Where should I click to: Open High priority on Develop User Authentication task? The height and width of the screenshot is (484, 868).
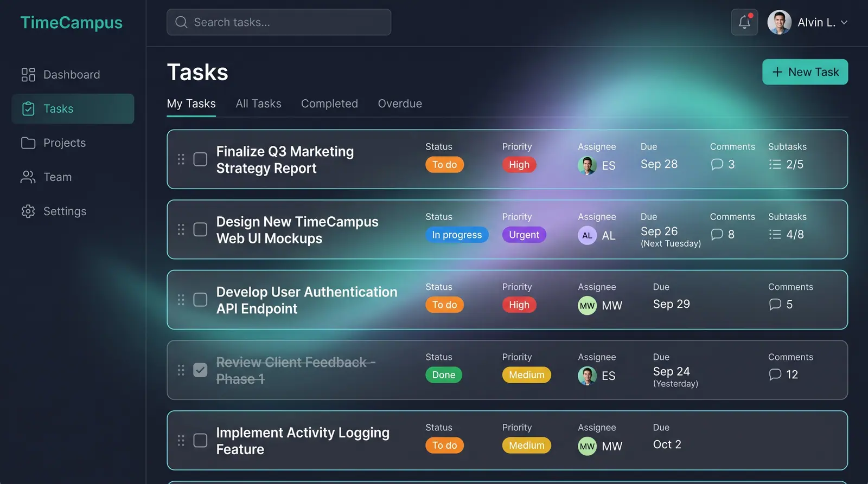point(519,305)
